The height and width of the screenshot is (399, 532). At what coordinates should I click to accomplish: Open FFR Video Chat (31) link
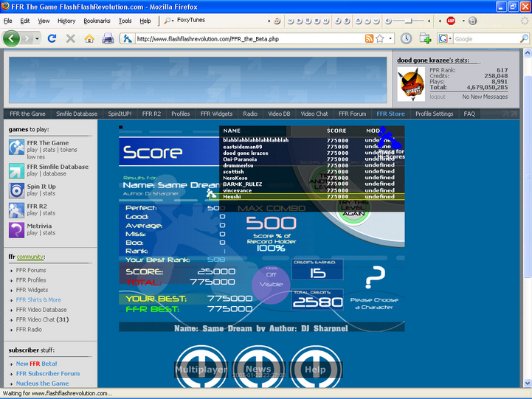pyautogui.click(x=42, y=319)
